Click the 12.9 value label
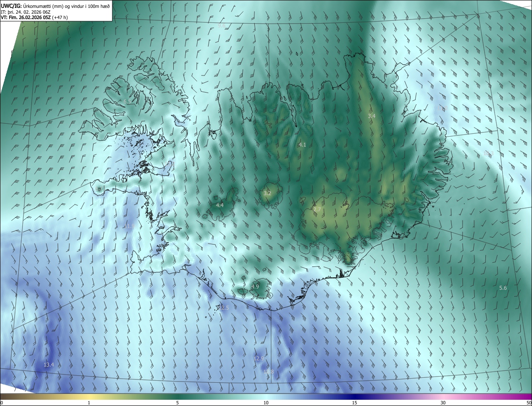This screenshot has width=532, height=406. (259, 358)
